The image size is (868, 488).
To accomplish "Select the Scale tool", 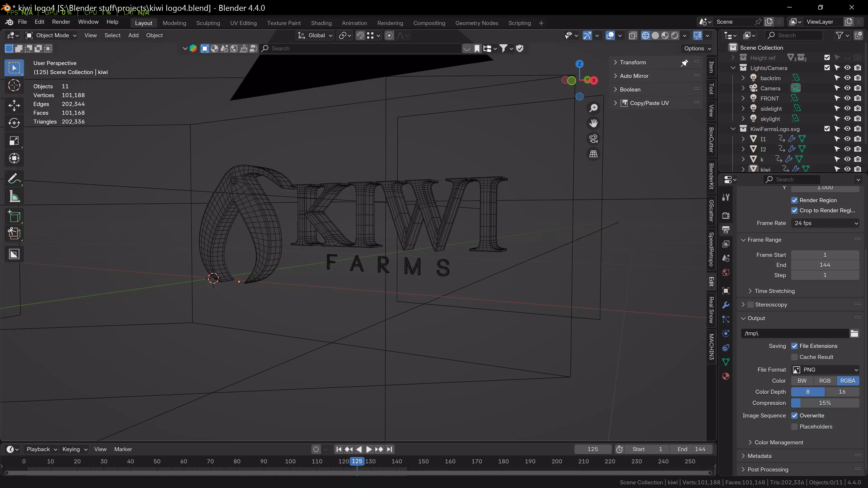I will click(14, 141).
